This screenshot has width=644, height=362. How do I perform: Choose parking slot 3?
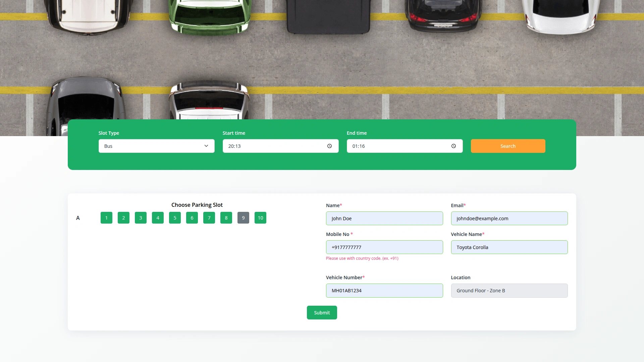pos(141,218)
